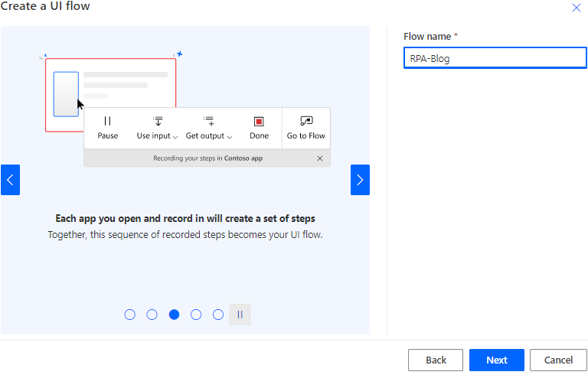The height and width of the screenshot is (375, 588).
Task: Click the Go to Flow icon
Action: pos(306,121)
